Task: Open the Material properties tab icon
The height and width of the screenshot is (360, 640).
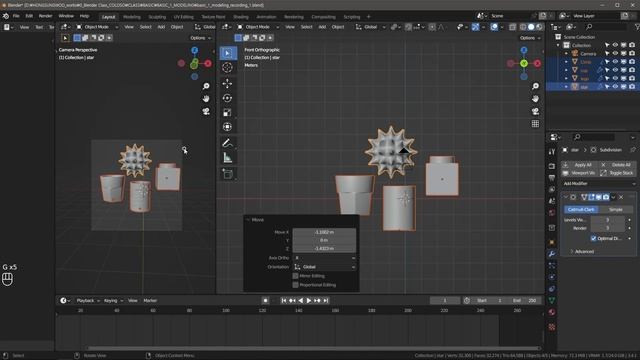Action: 552,312
